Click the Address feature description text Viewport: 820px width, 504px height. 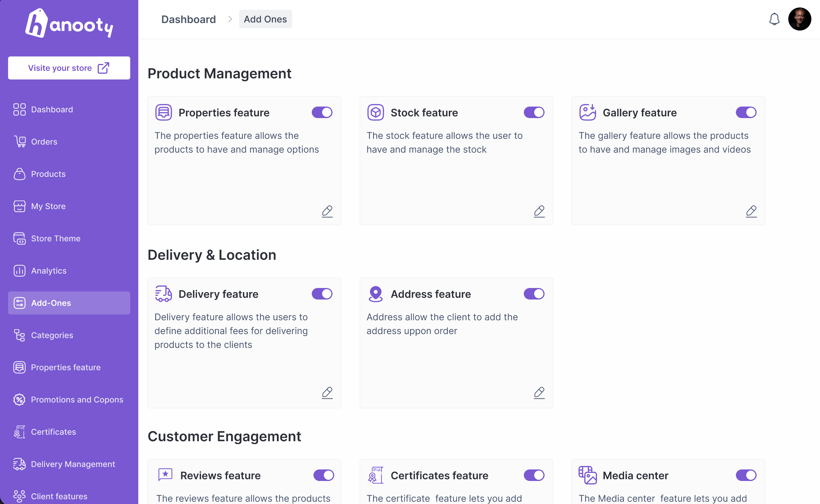442,324
